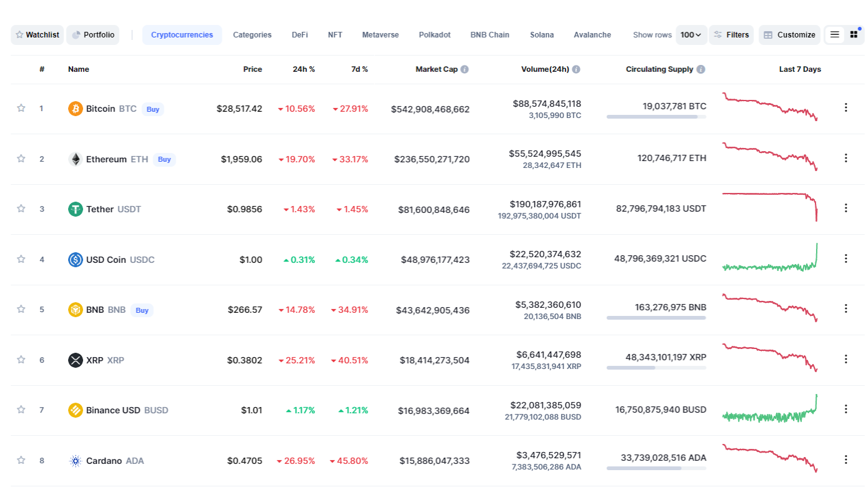Click the Ethereum logo icon
This screenshot has height=487, width=868.
[x=75, y=159]
